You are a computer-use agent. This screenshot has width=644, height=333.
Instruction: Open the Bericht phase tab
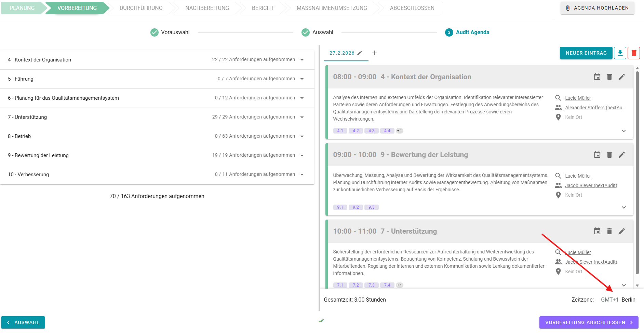pos(263,8)
